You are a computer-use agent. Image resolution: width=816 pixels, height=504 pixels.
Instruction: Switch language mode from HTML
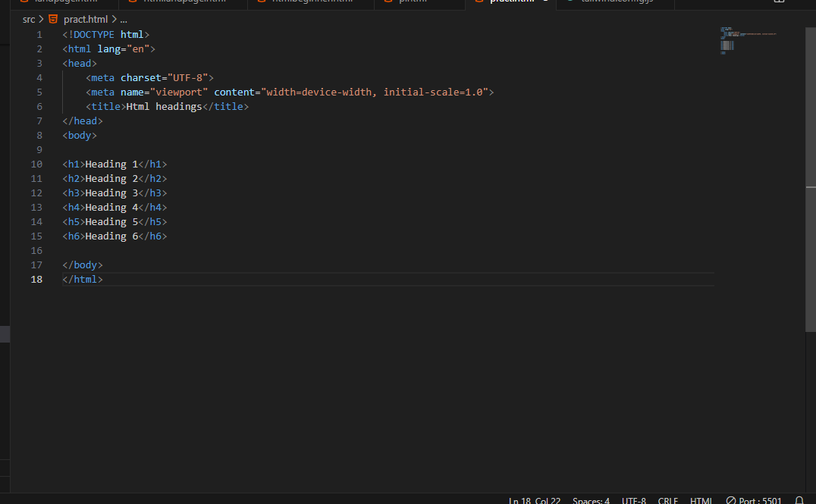pos(701,500)
